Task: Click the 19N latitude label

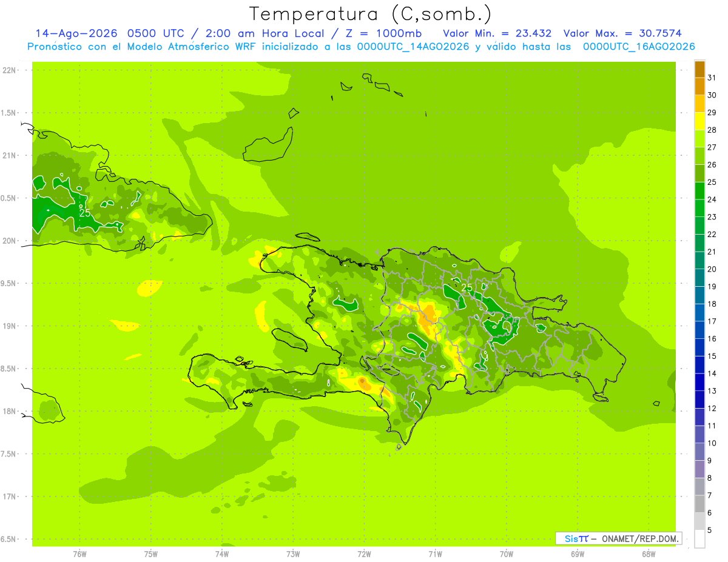Action: (10, 326)
